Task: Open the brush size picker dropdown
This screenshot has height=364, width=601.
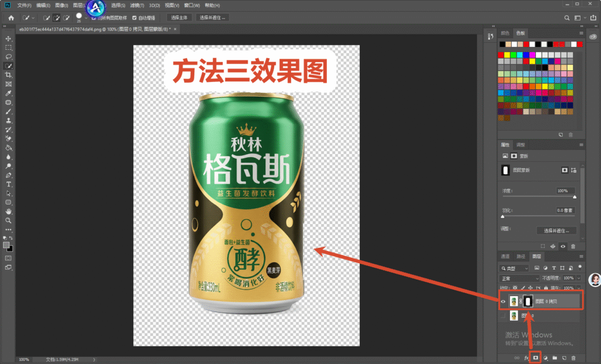Action: 86,18
